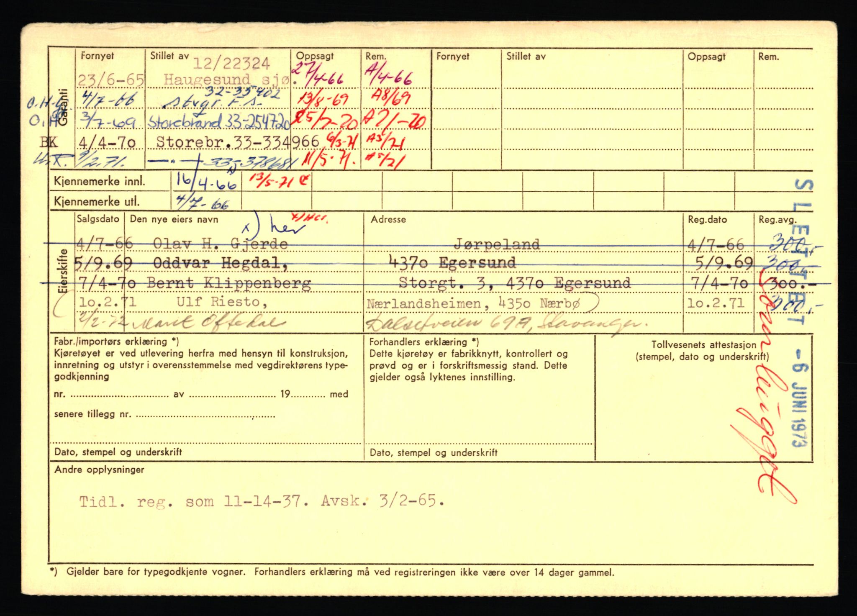Click the name 'Bernt Klippenberg'
Screen dimensions: 857x616
click(x=229, y=283)
